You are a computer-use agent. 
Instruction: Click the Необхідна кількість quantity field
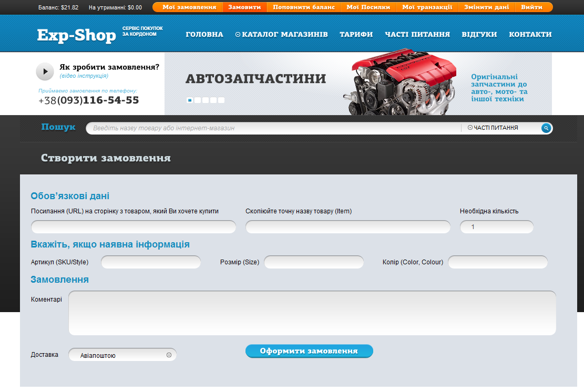click(496, 226)
